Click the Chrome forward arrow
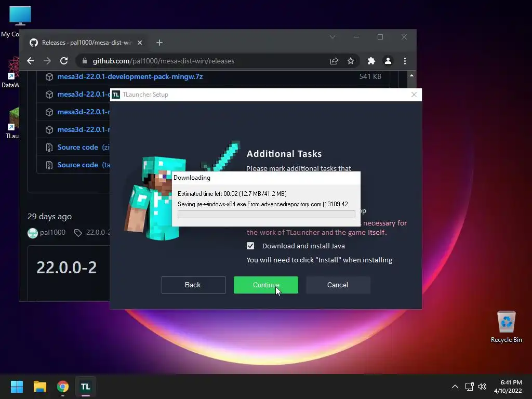 [x=47, y=61]
